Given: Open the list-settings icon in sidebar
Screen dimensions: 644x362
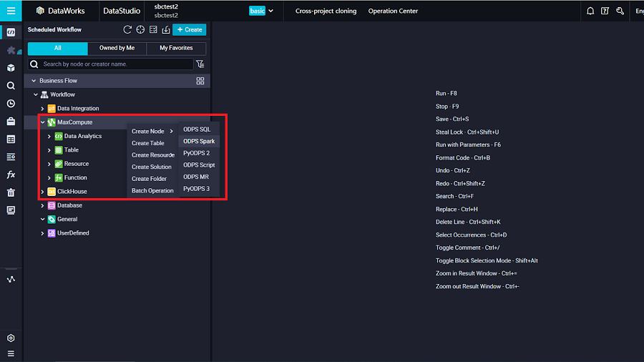Looking at the screenshot, I should [x=11, y=157].
